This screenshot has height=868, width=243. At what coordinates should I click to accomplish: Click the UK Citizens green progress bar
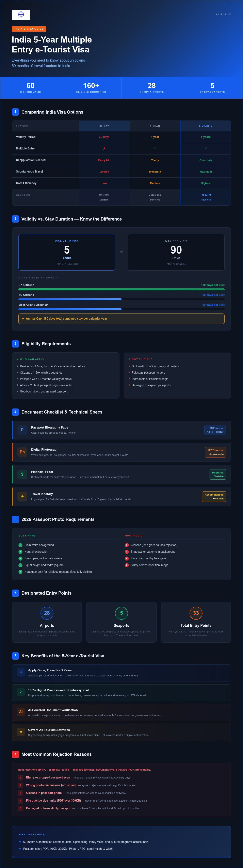[121, 289]
